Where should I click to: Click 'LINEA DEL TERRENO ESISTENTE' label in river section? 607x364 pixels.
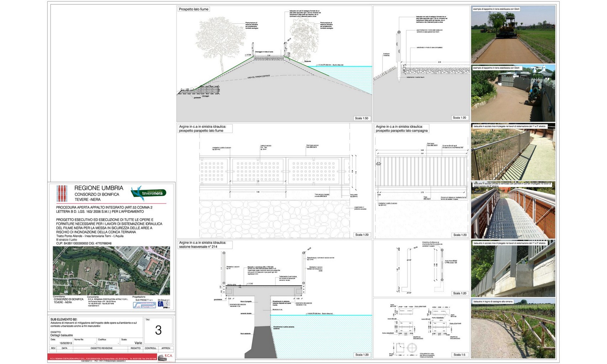pos(259,77)
